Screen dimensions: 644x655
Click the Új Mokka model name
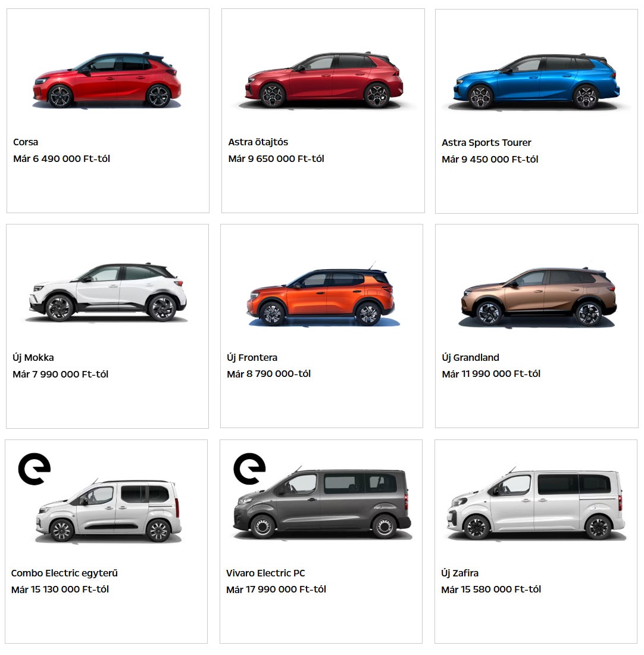(x=33, y=358)
